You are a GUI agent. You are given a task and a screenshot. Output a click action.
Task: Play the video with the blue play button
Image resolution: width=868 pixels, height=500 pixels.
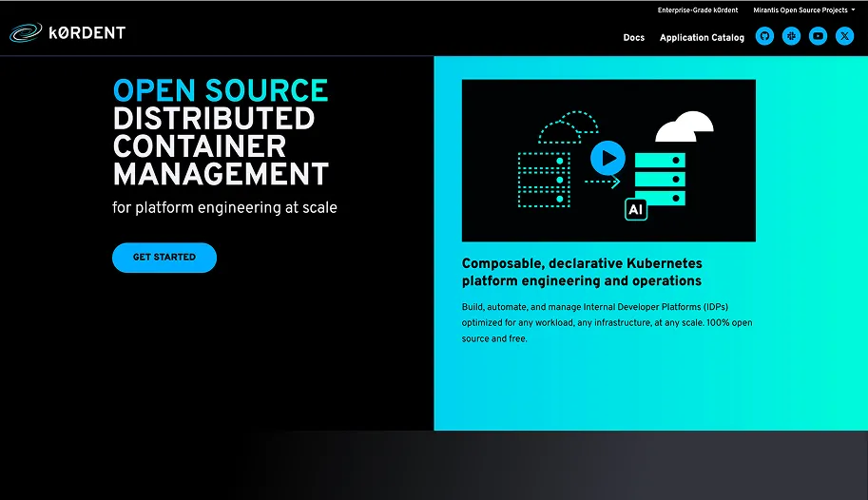point(608,159)
